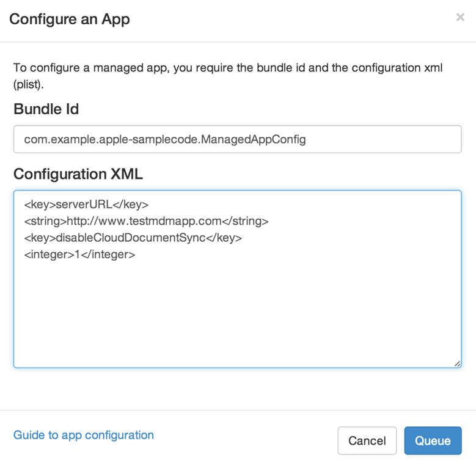Click the Queue button
Image resolution: width=476 pixels, height=469 pixels.
coord(433,440)
